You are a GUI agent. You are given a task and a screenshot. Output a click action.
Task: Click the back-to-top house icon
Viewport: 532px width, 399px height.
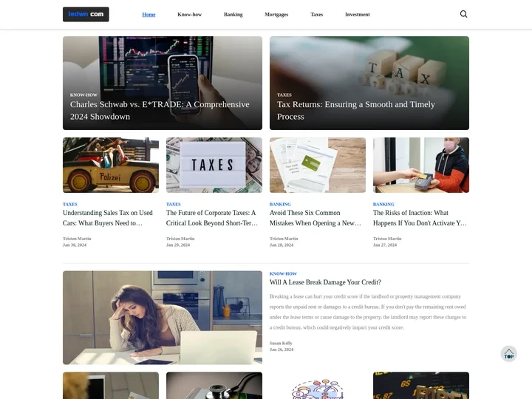[508, 354]
